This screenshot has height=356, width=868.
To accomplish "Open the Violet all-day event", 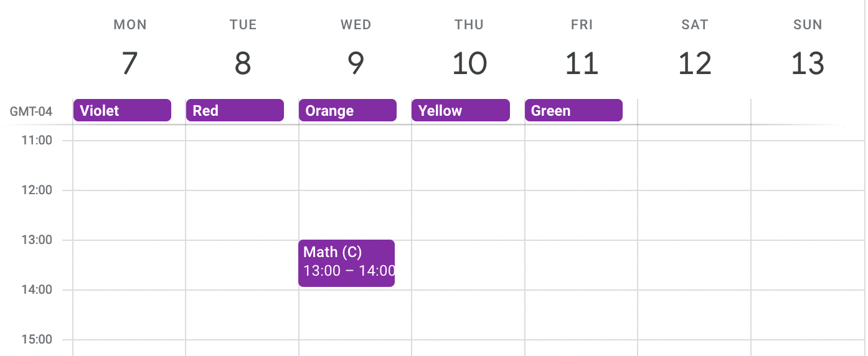I will (122, 110).
